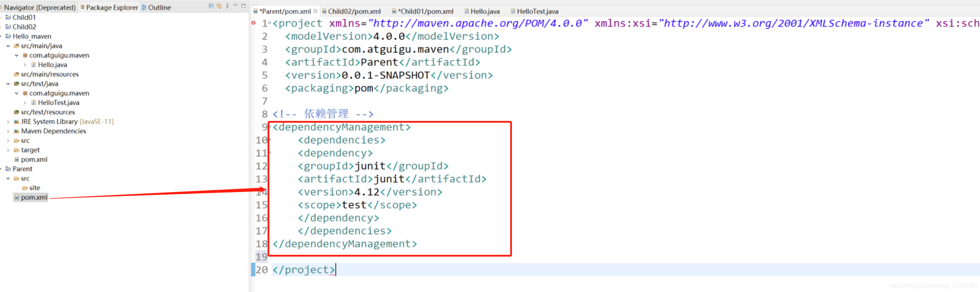Click artifactId Parent on line 4
The image size is (980, 292).
click(x=379, y=62)
